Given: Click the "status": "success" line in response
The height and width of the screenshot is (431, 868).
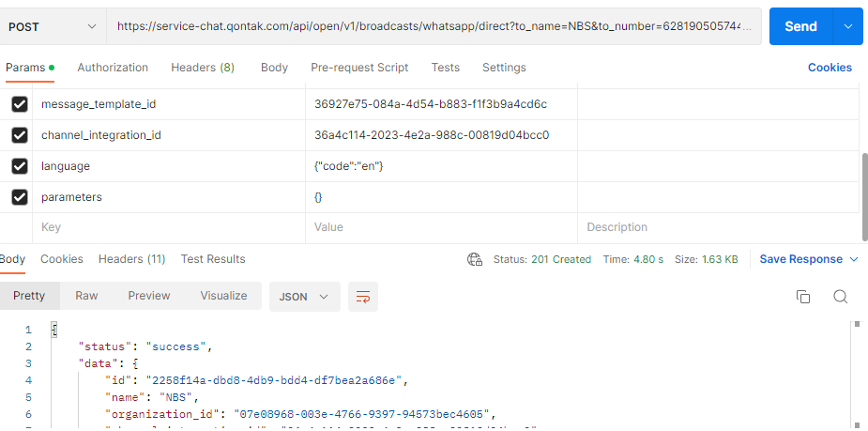Looking at the screenshot, I should click(146, 346).
